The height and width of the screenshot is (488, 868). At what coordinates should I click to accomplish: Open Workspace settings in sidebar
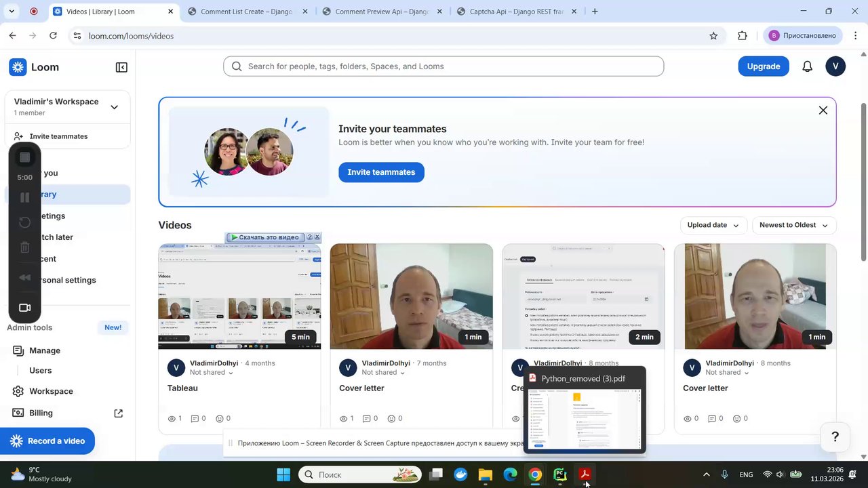pos(51,391)
